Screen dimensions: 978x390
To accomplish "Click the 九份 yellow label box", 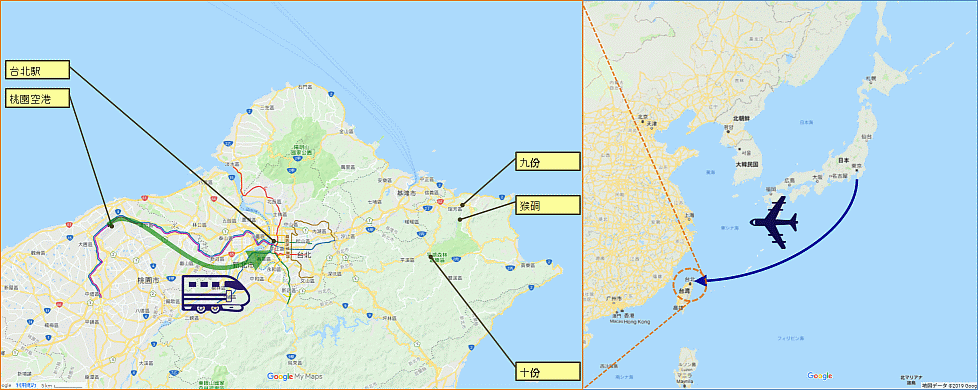I will pos(548,162).
